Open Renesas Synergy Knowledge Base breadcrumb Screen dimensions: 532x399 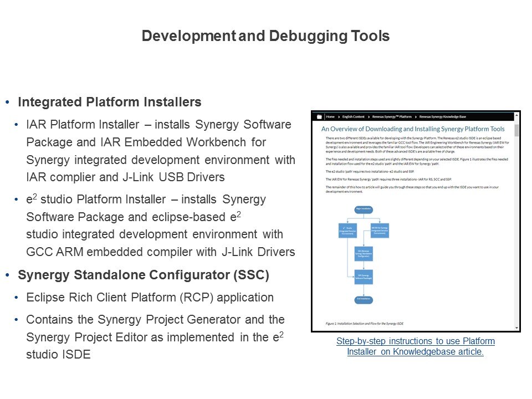point(444,117)
